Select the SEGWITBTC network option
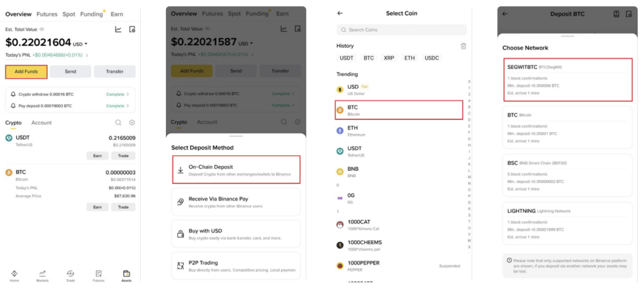644x291 pixels. [567, 80]
